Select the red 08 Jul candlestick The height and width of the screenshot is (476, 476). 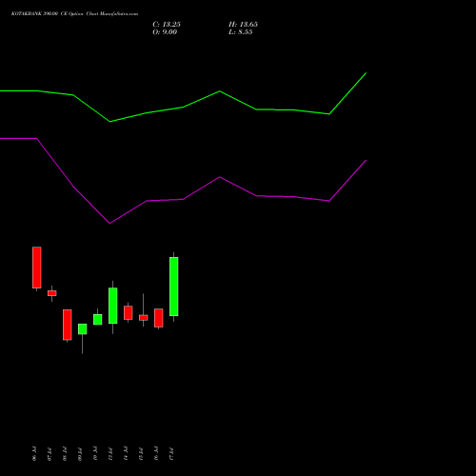coord(68,325)
